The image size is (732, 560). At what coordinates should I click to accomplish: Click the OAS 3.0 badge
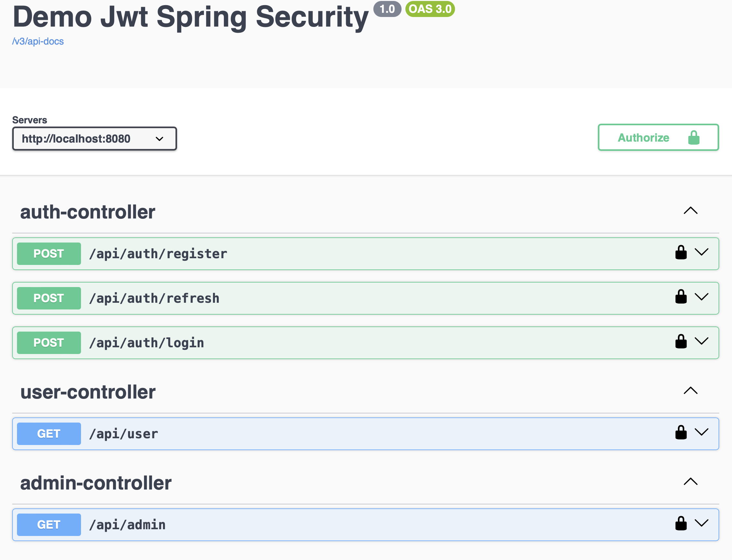point(430,9)
